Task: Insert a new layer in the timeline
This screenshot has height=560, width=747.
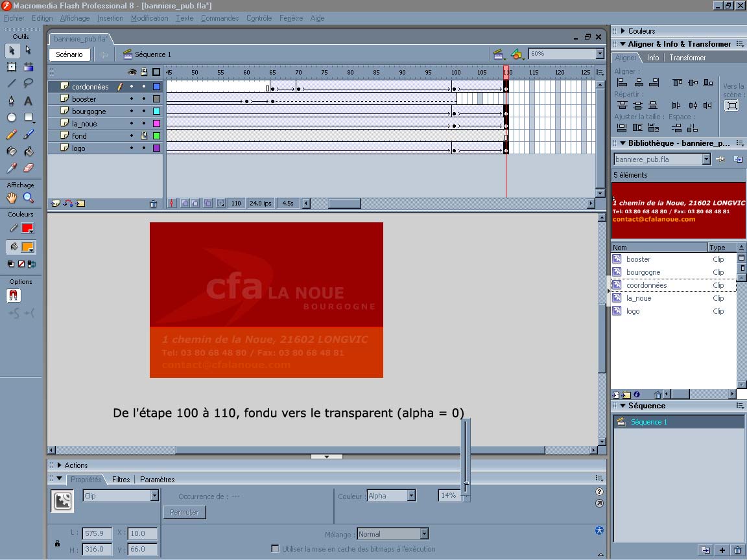Action: pyautogui.click(x=55, y=204)
